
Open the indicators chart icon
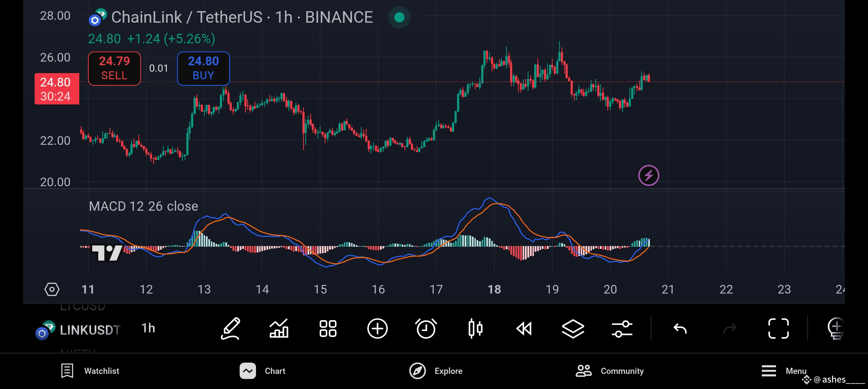click(x=279, y=328)
